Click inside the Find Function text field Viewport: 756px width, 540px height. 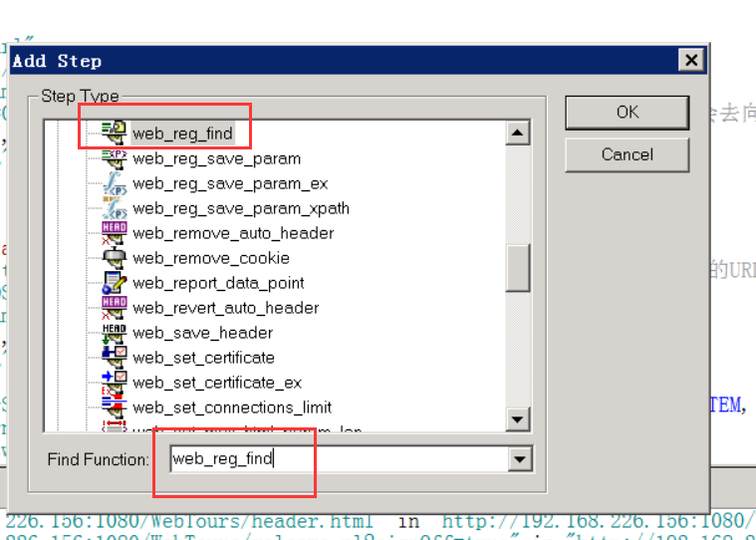click(339, 459)
